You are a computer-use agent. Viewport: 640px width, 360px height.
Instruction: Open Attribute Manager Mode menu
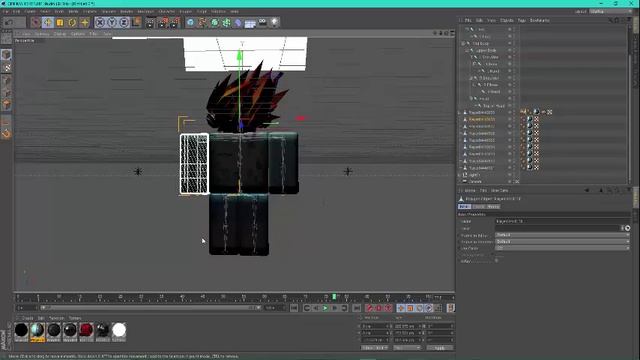[x=470, y=191]
